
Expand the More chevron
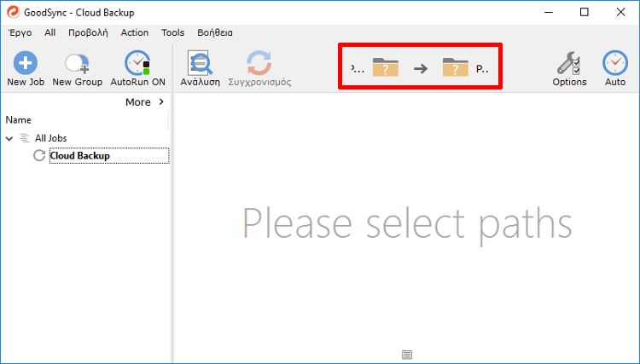click(x=161, y=101)
